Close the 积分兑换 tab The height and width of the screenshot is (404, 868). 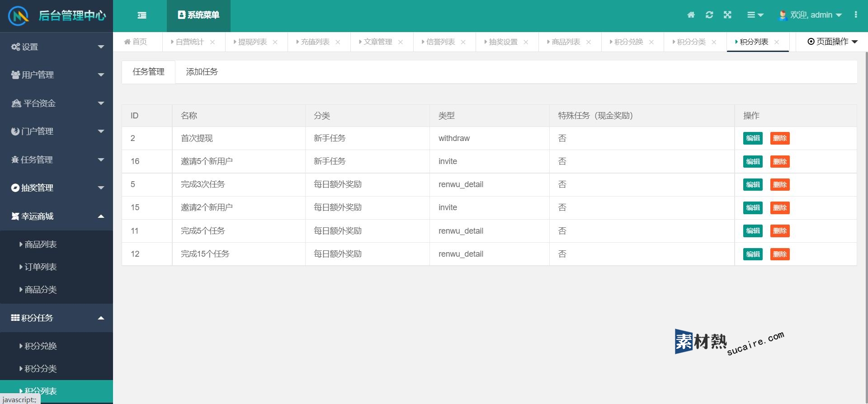(x=651, y=42)
